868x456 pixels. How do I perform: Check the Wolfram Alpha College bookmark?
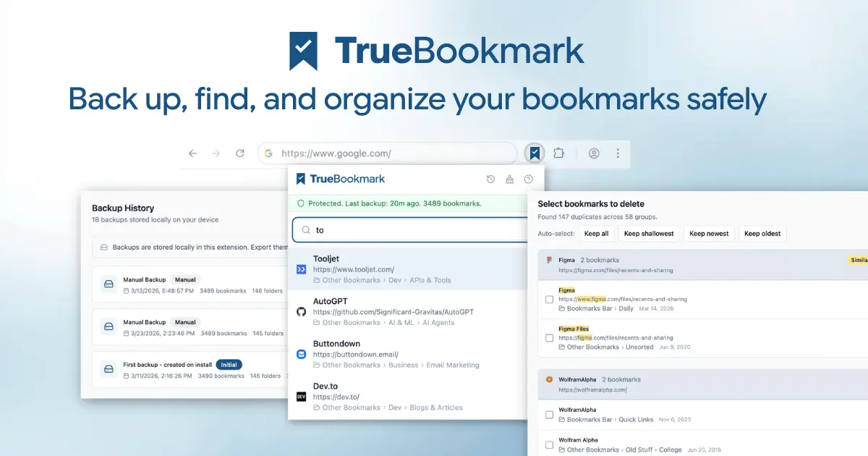coord(550,444)
